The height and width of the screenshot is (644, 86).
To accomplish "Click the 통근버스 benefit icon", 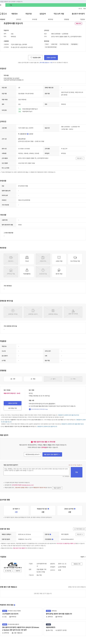I will click(11, 259).
